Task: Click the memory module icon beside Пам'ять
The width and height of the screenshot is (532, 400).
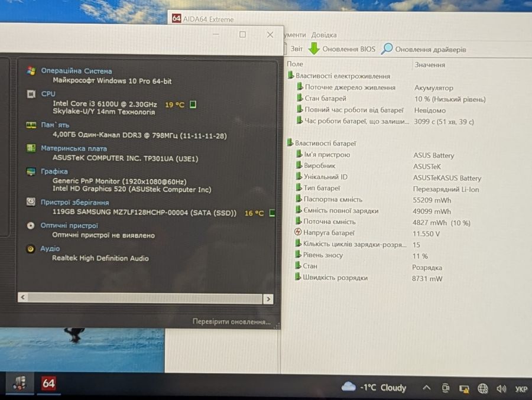Action: click(x=31, y=125)
